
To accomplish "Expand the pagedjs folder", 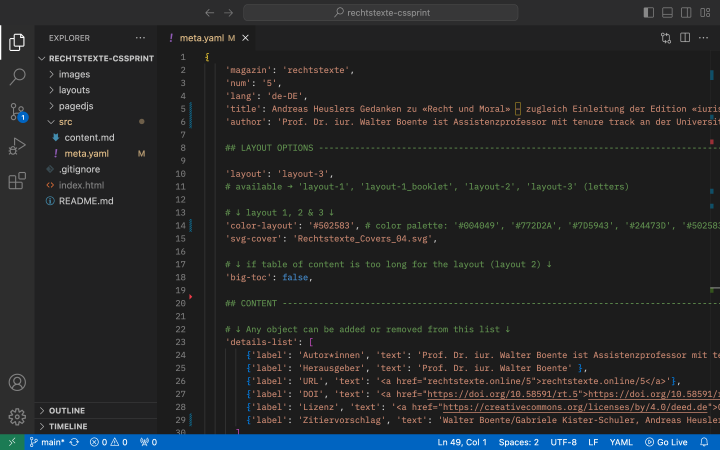I will point(96,106).
